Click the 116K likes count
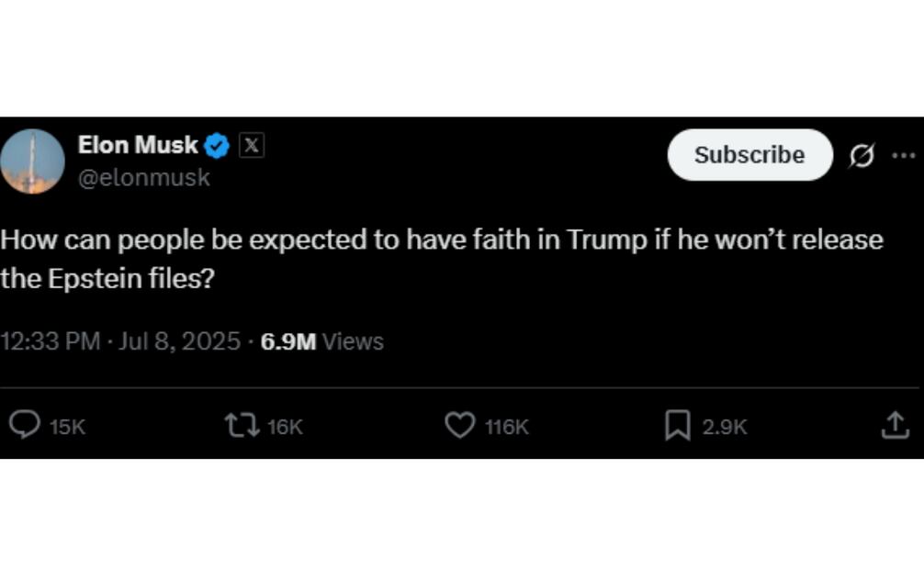Viewport: 924px width, 569px height. (507, 427)
